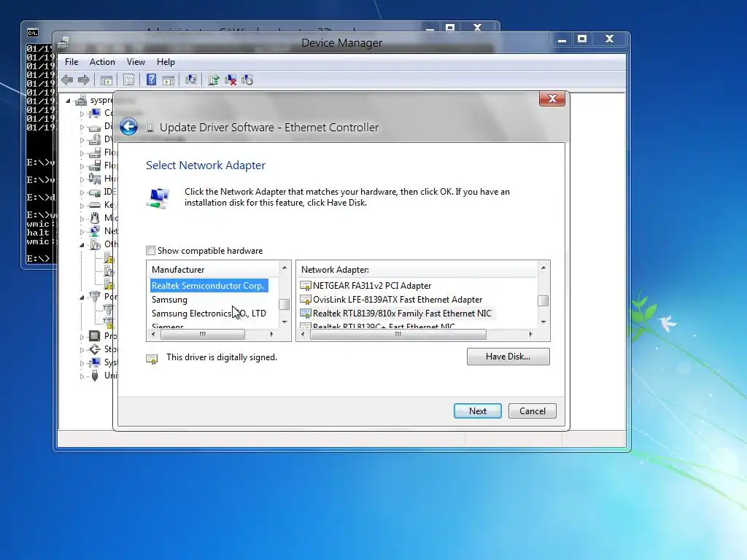Maximize the Device Manager window
The height and width of the screenshot is (560, 747).
click(x=582, y=39)
